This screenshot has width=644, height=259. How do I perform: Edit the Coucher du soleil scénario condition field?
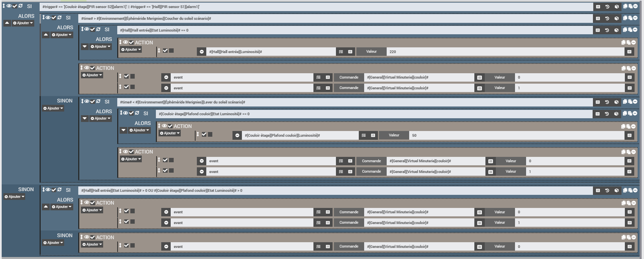click(x=335, y=18)
